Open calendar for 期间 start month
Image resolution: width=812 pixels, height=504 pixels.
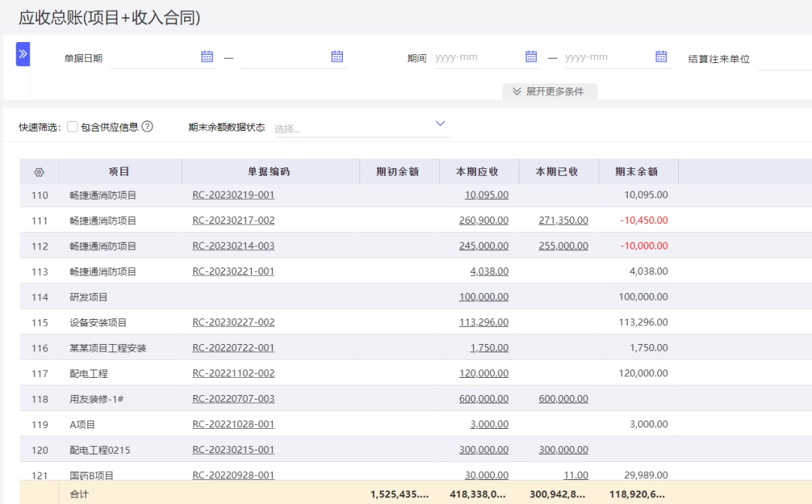click(x=531, y=56)
